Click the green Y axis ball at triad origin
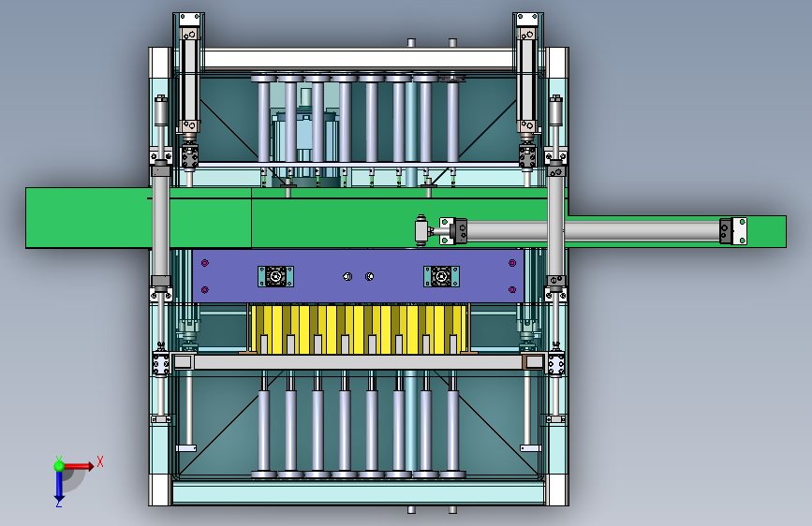Screen dimensions: 812x526 [59, 466]
